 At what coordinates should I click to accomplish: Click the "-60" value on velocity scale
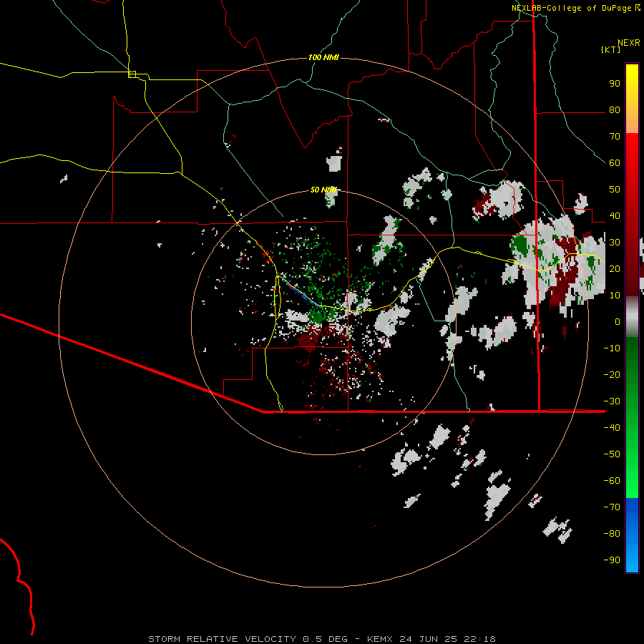tap(612, 481)
